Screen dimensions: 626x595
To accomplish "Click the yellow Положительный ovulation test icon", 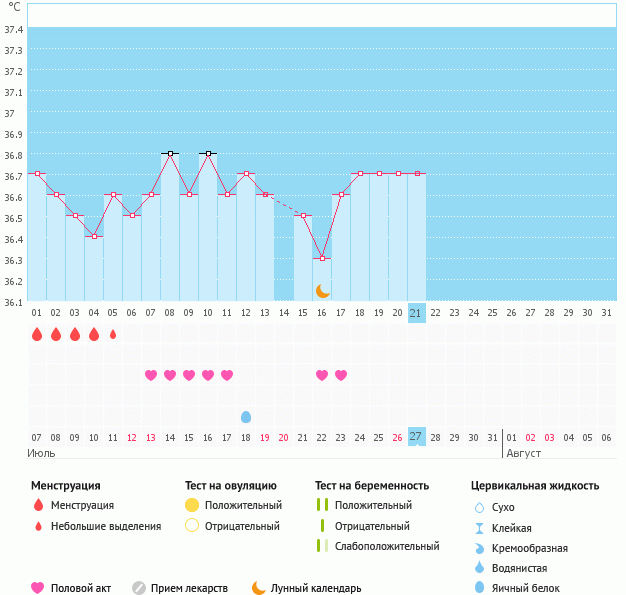I will tap(192, 506).
